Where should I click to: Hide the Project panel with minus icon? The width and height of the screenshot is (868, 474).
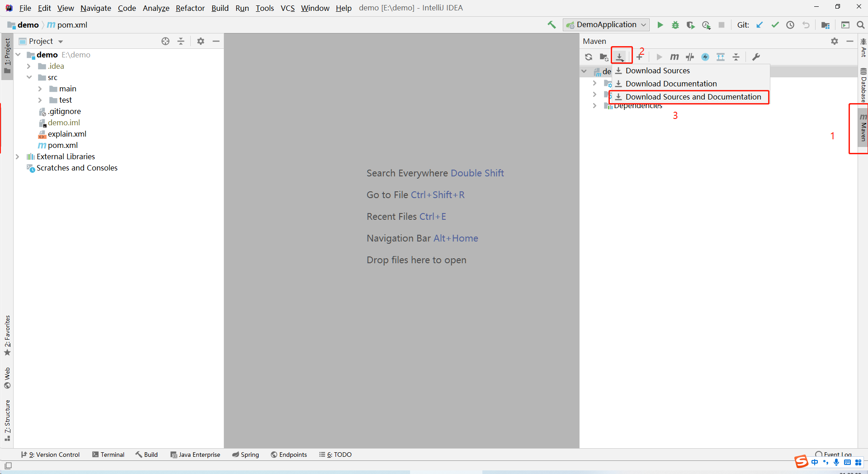point(216,41)
